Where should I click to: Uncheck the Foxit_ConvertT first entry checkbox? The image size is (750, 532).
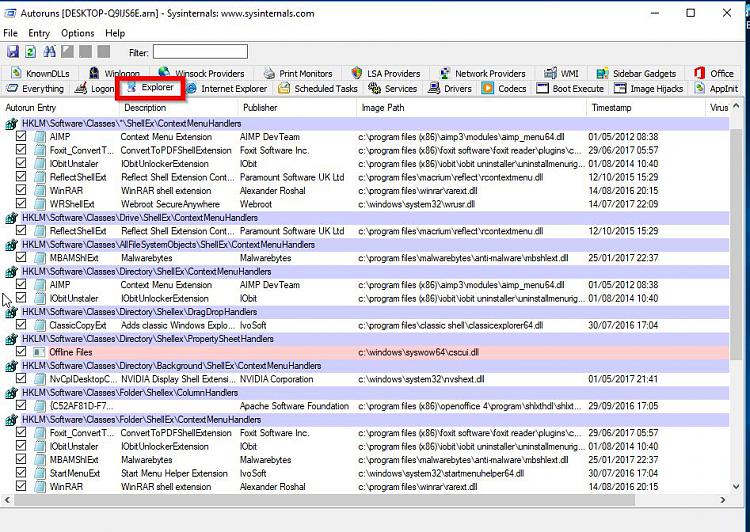[x=21, y=151]
